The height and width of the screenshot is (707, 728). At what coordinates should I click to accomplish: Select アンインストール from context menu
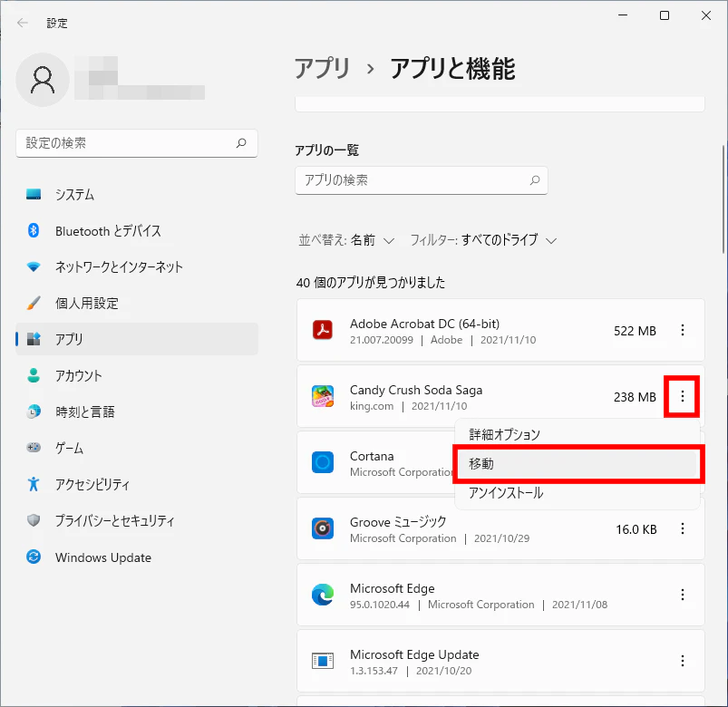pos(578,493)
